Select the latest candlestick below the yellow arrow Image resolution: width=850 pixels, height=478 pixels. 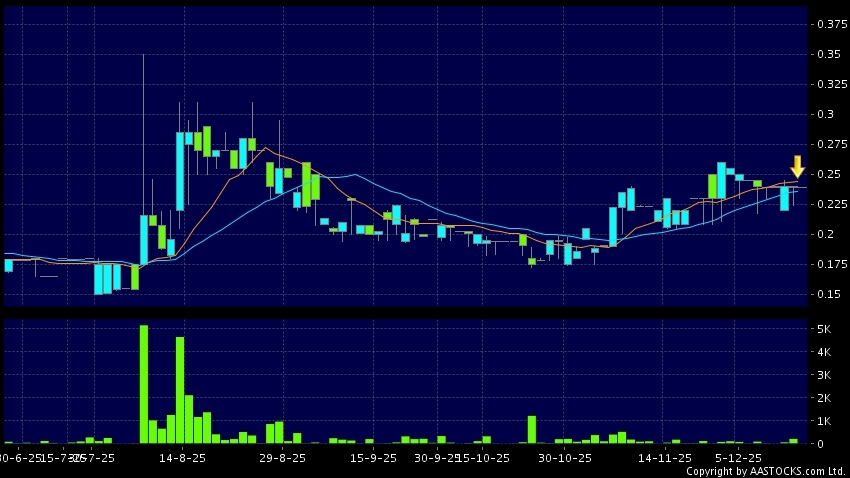785,198
